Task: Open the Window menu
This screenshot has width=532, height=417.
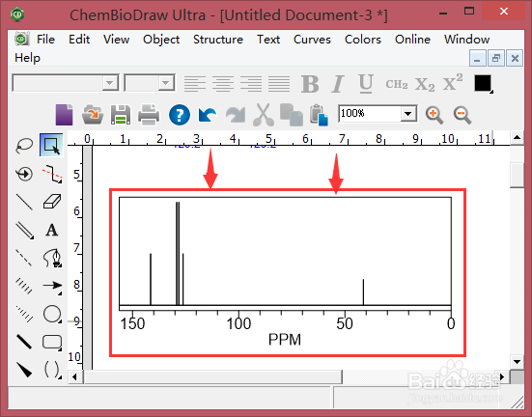Action: click(x=467, y=40)
